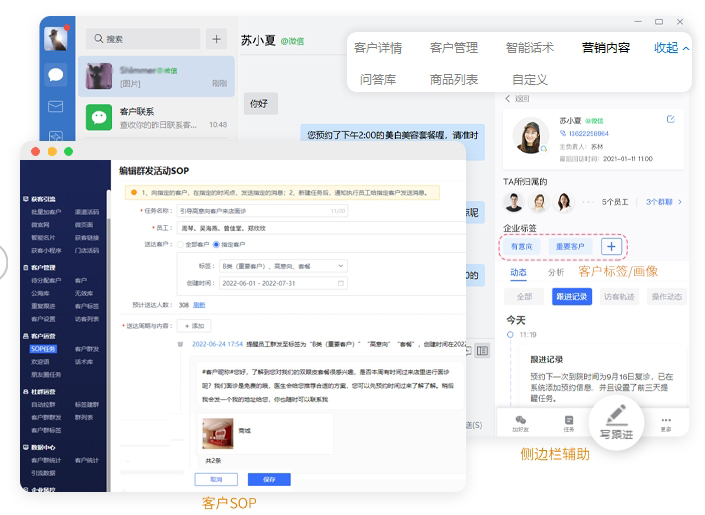
Task: Click the 加好友 icon in bottom bar
Action: [x=520, y=424]
